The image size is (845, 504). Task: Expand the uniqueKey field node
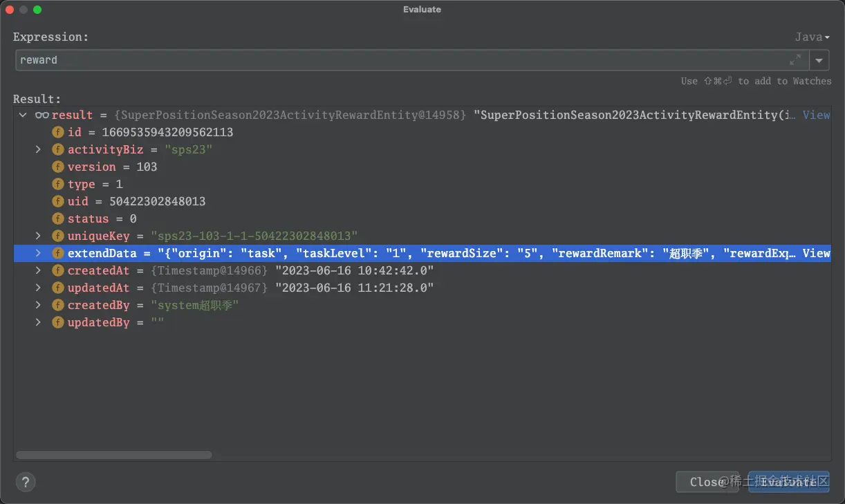[x=39, y=236]
